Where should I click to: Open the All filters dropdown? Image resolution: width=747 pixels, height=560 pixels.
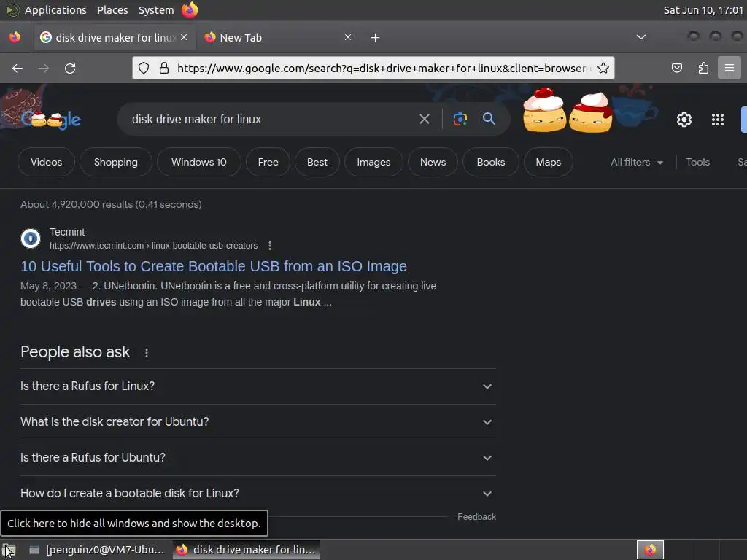(x=636, y=162)
